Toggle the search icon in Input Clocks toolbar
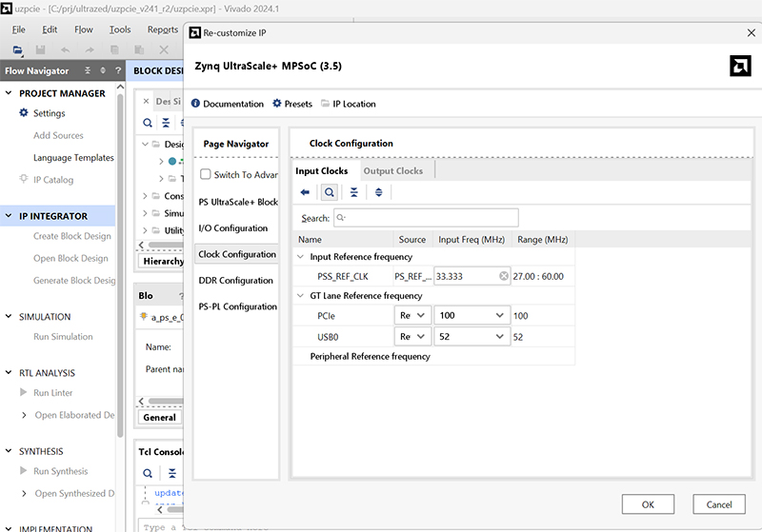762x532 pixels. [x=329, y=192]
